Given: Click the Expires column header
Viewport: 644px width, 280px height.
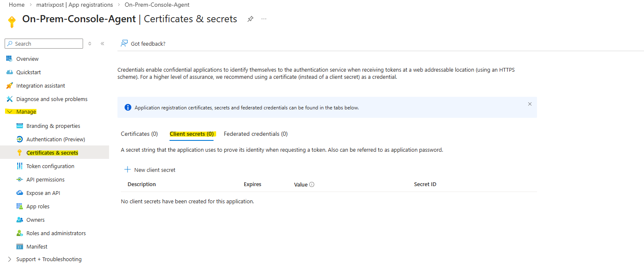Looking at the screenshot, I should coord(253,184).
